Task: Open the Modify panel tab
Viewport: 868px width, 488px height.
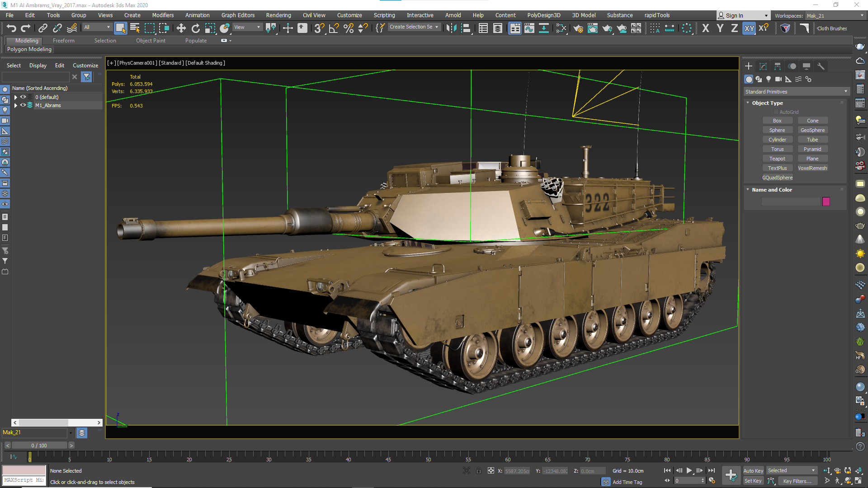Action: (763, 66)
